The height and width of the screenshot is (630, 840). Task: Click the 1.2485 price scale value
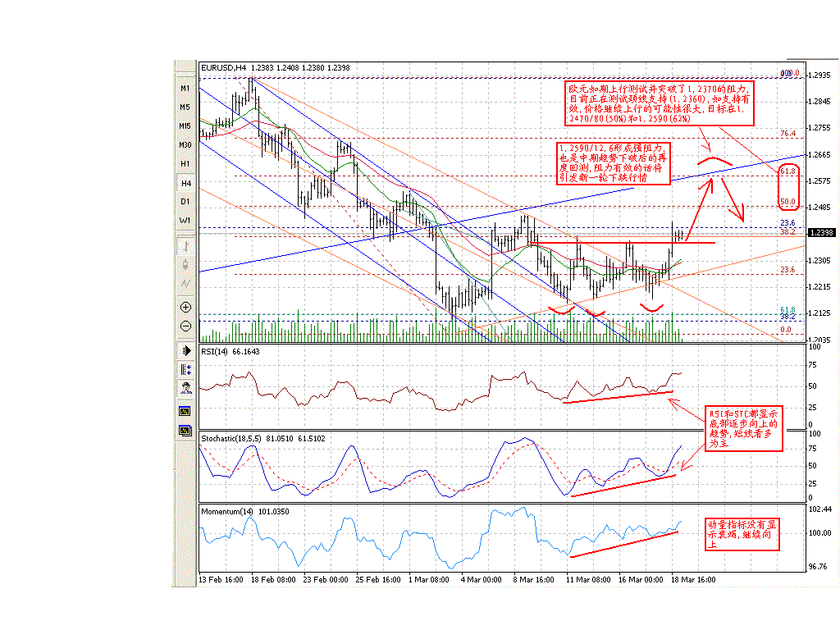(x=819, y=208)
